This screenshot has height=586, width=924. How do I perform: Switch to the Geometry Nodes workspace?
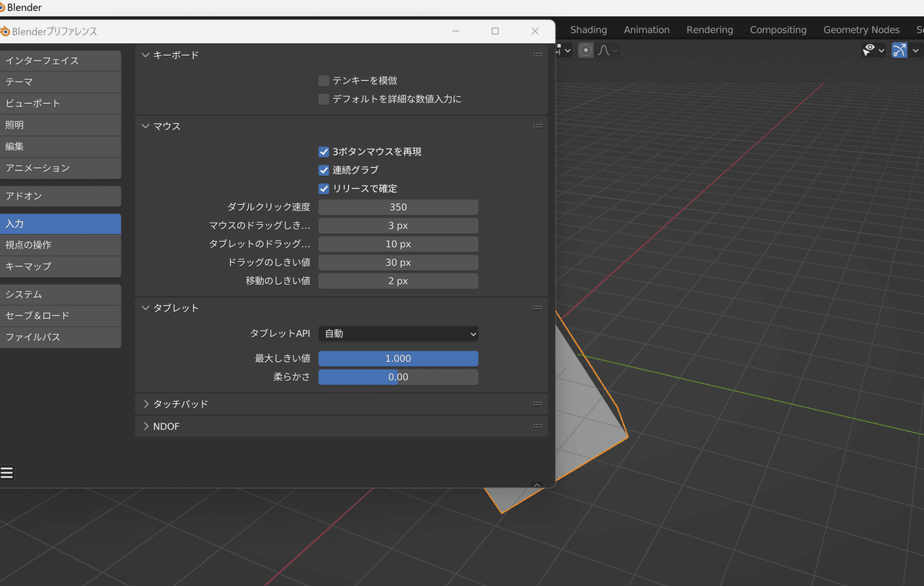point(862,30)
